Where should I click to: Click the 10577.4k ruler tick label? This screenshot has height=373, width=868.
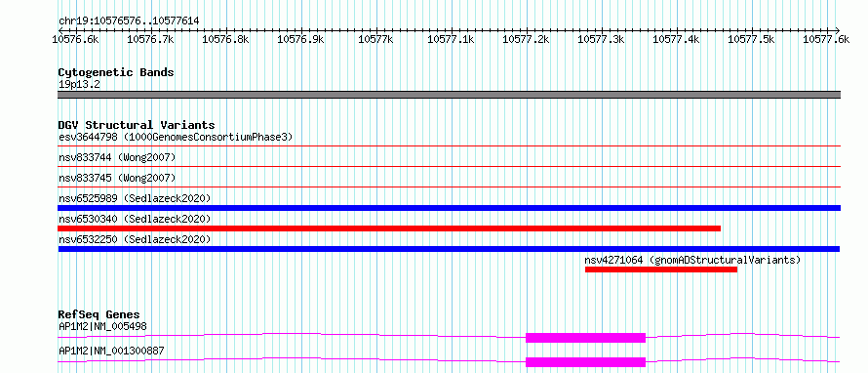[x=677, y=39]
